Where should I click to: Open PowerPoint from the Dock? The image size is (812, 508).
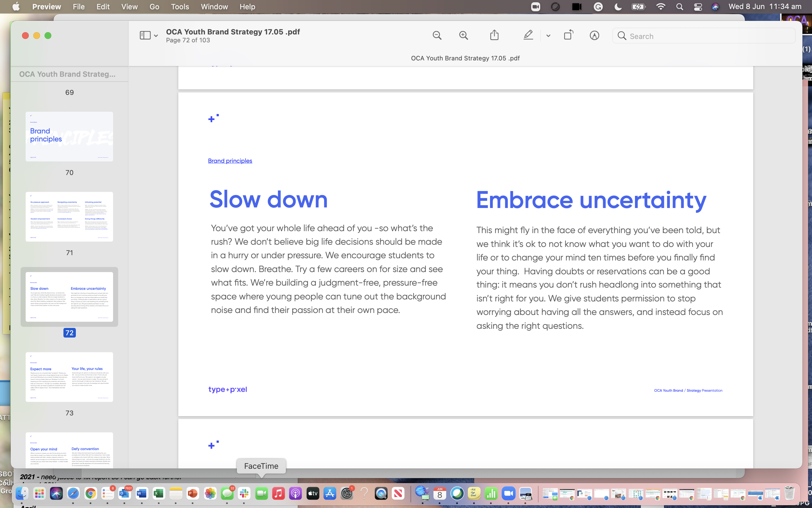tap(193, 493)
